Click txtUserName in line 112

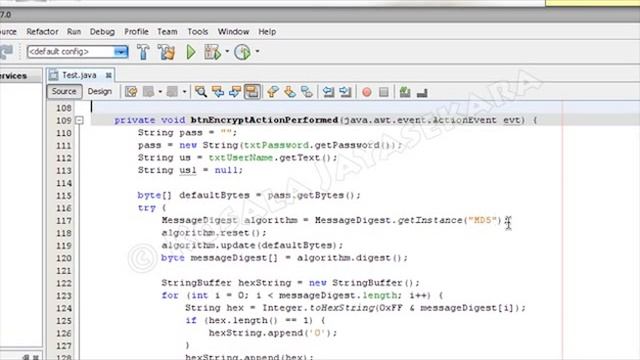click(x=241, y=158)
